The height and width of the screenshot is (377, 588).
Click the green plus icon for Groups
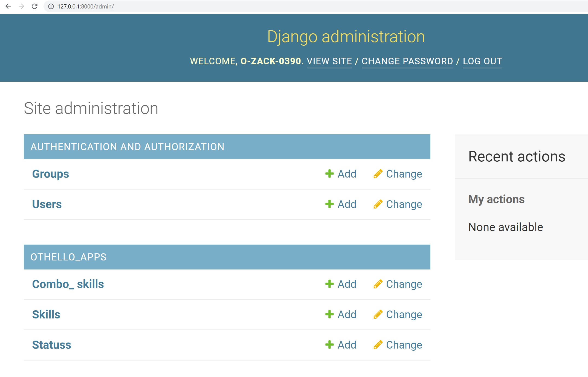tap(329, 174)
